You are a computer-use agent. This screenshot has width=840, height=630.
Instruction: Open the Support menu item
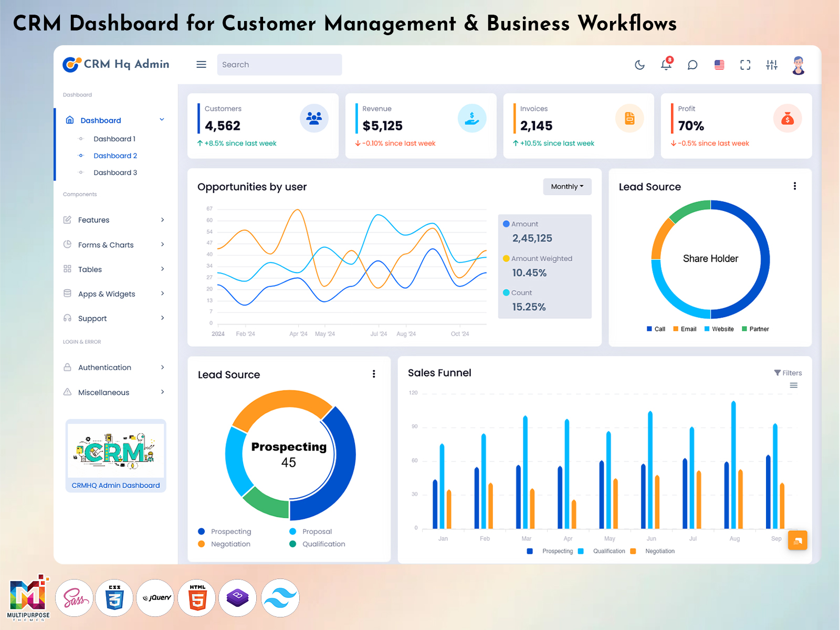(x=114, y=318)
